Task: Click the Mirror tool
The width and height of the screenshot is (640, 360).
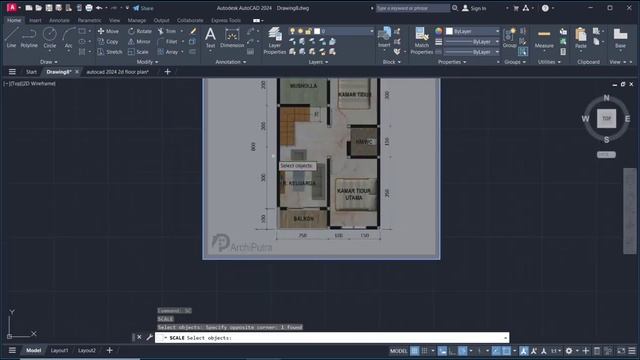Action: (139, 42)
